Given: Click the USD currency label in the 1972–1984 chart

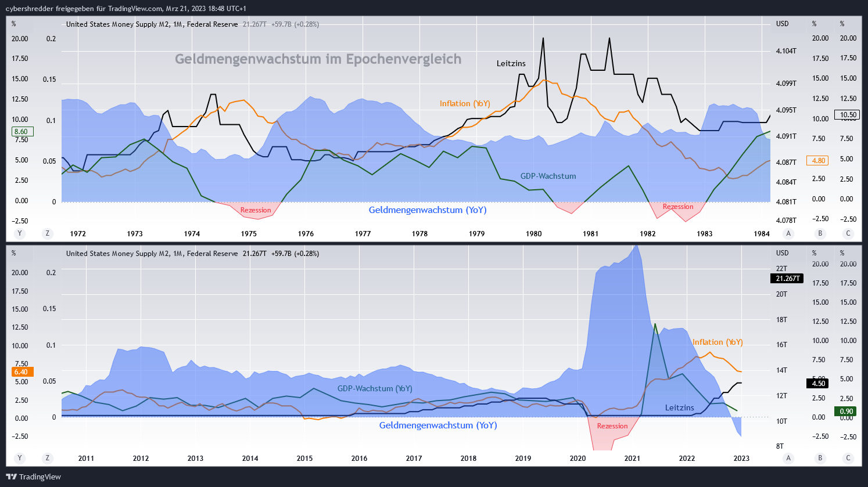Looking at the screenshot, I should 783,24.
